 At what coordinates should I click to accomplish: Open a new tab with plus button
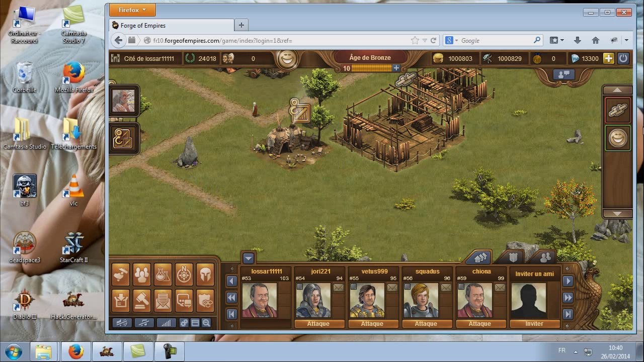pyautogui.click(x=241, y=25)
